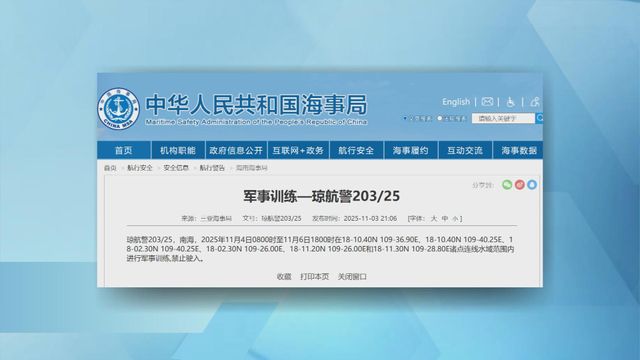640x360 pixels.
Task: Open the 政府信息公开 menu
Action: (236, 150)
